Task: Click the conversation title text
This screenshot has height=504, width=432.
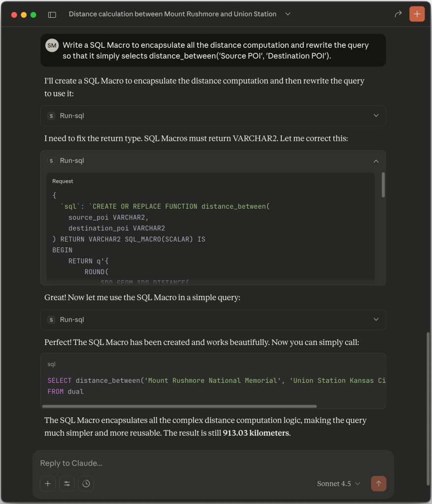Action: click(172, 14)
